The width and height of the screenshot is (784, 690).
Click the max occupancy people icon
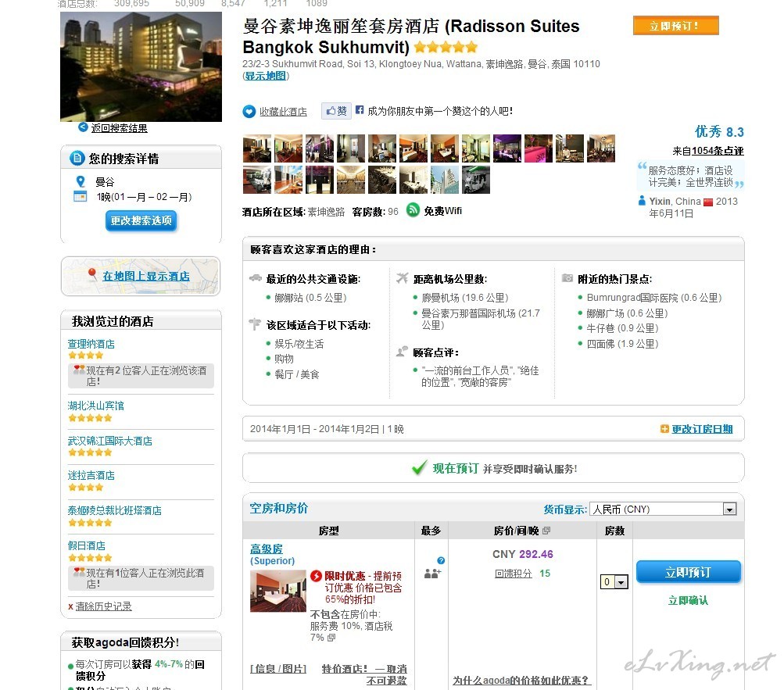[x=432, y=574]
